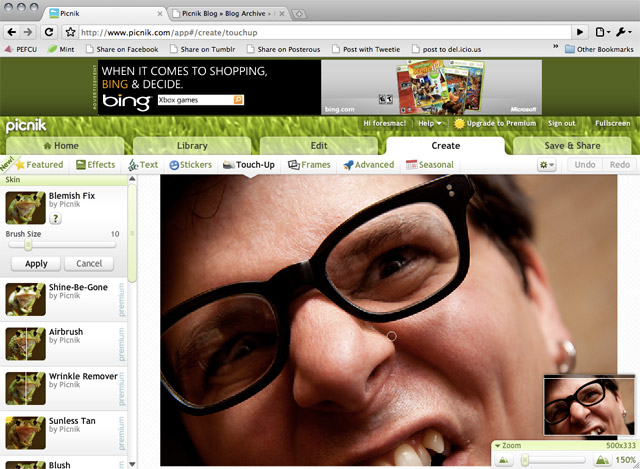Click the navigator preview thumbnail
The image size is (640, 469).
tap(589, 406)
